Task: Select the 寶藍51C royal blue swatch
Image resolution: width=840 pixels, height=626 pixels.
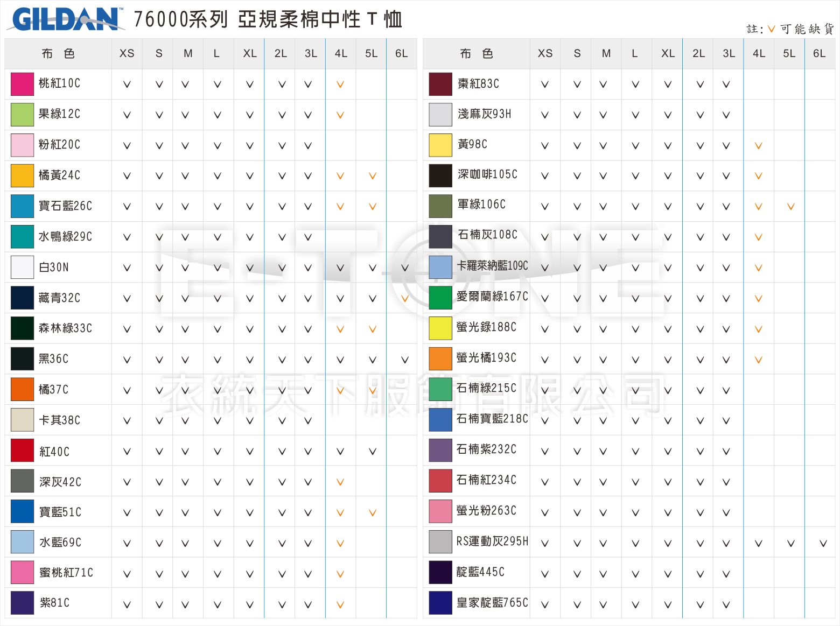Action: (x=22, y=512)
